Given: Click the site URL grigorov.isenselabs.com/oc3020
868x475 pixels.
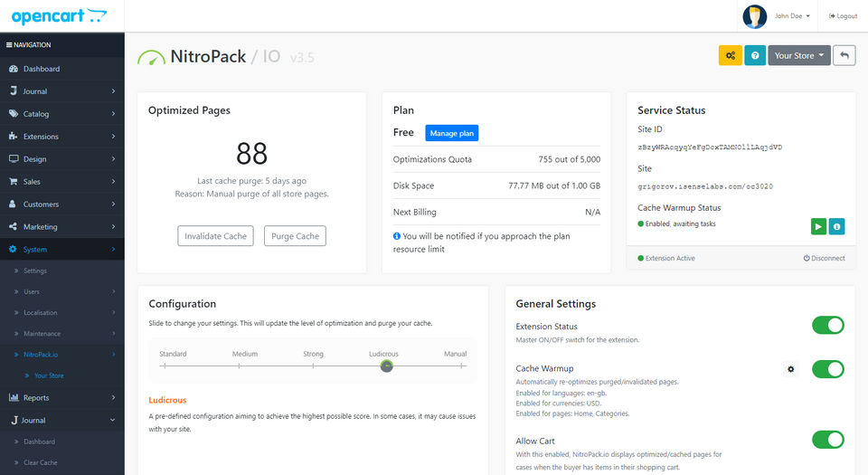Looking at the screenshot, I should pos(705,186).
